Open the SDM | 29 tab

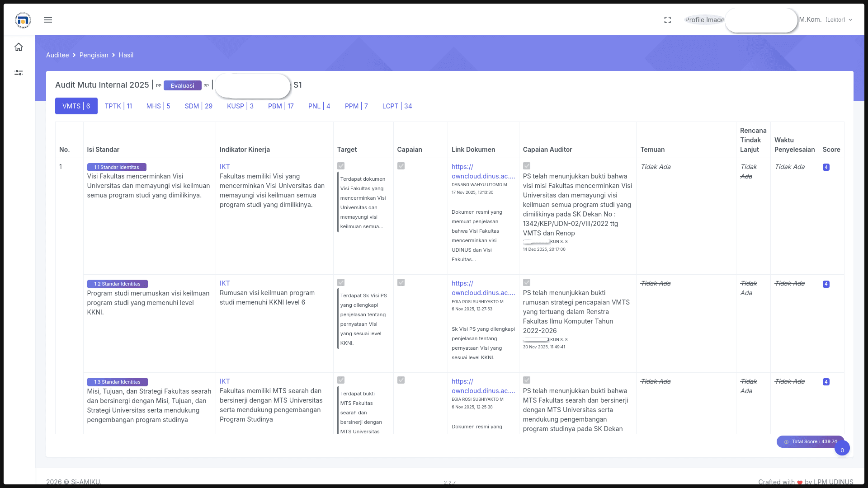pos(198,106)
